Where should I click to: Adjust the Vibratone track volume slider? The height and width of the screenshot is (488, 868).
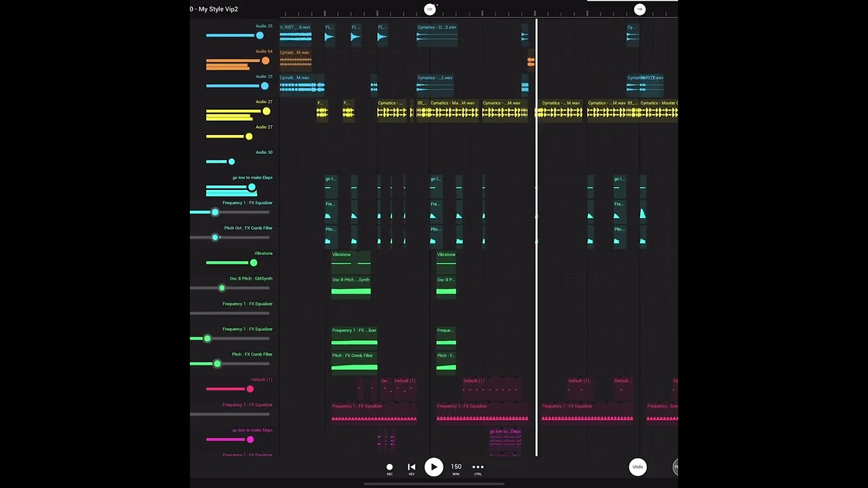coord(254,262)
